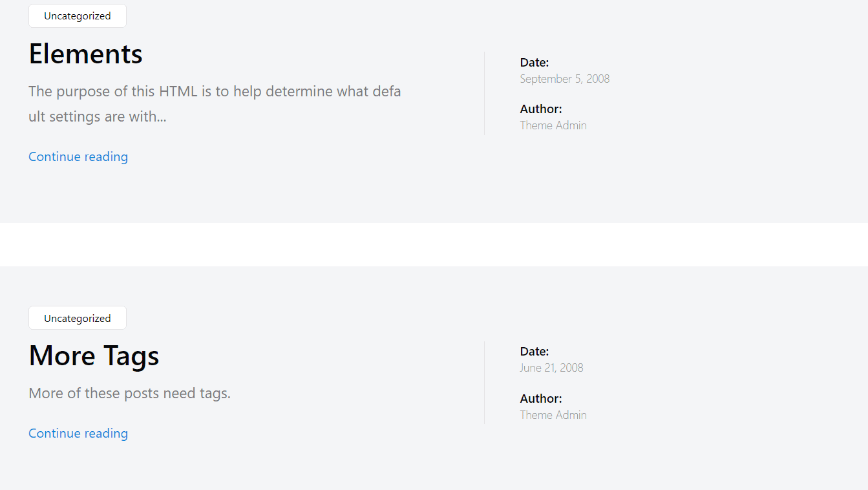
Task: Open Theme Admin author of Elements post
Action: (553, 125)
